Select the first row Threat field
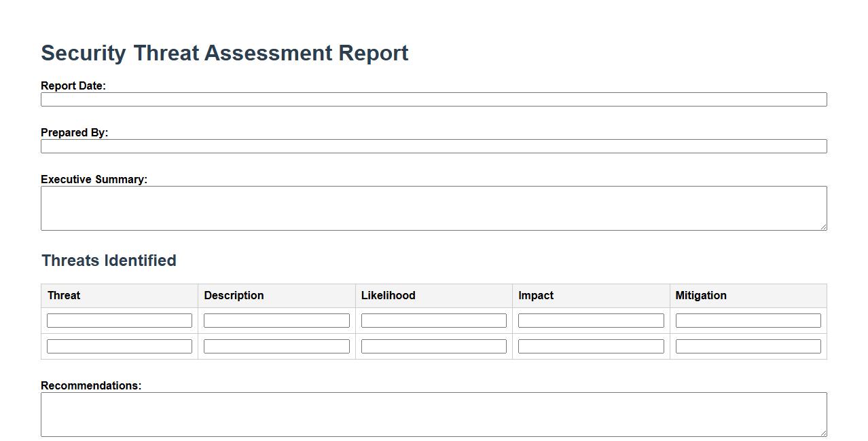 [120, 321]
